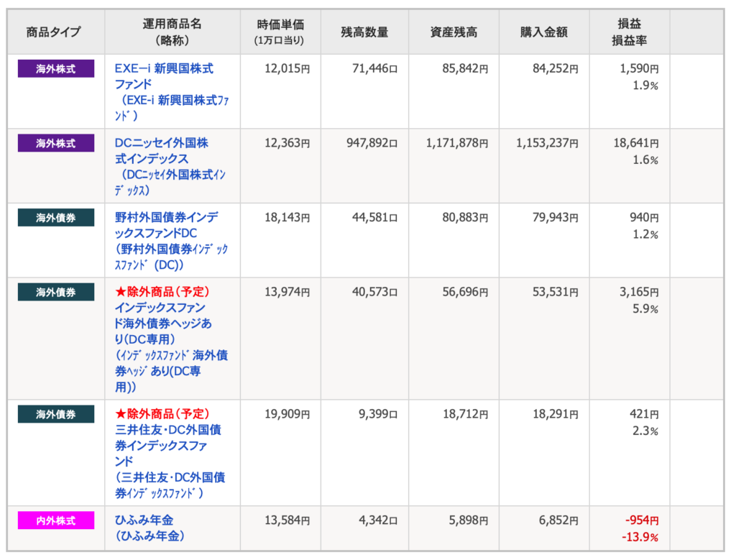Select the asset balance 18,712円
Viewport: 736px width, 560px height.
[x=466, y=414]
